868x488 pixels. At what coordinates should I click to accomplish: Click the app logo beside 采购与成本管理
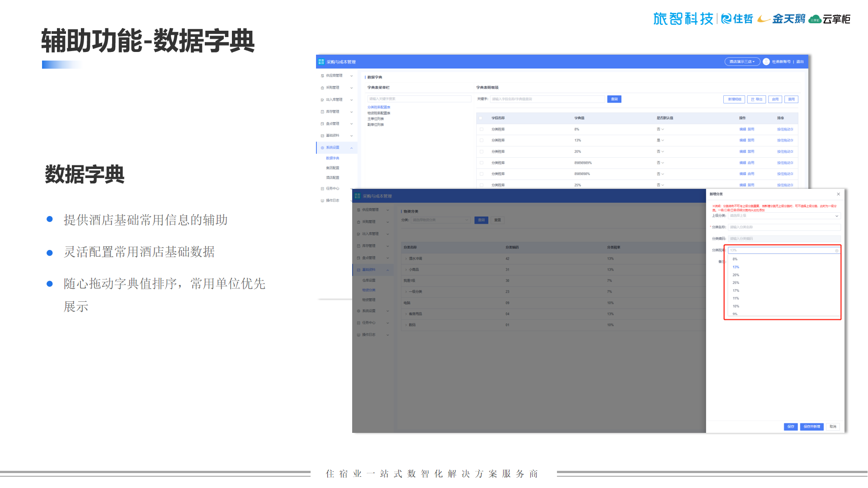(x=321, y=62)
